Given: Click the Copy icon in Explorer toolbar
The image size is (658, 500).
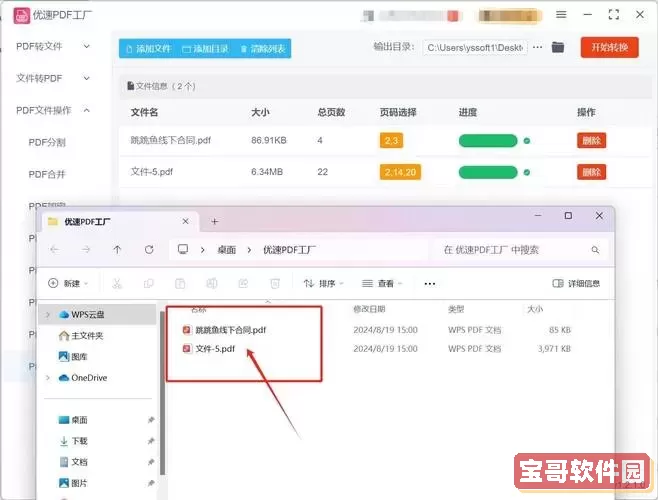Looking at the screenshot, I should click(149, 284).
